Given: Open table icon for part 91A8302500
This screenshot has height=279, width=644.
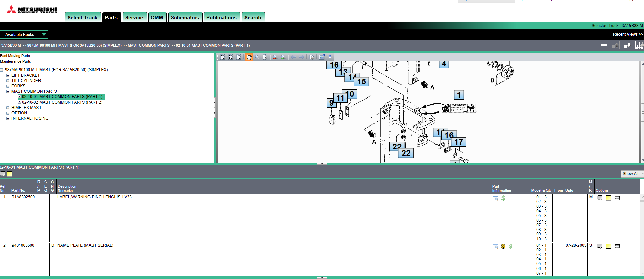Looking at the screenshot, I should pyautogui.click(x=617, y=198).
